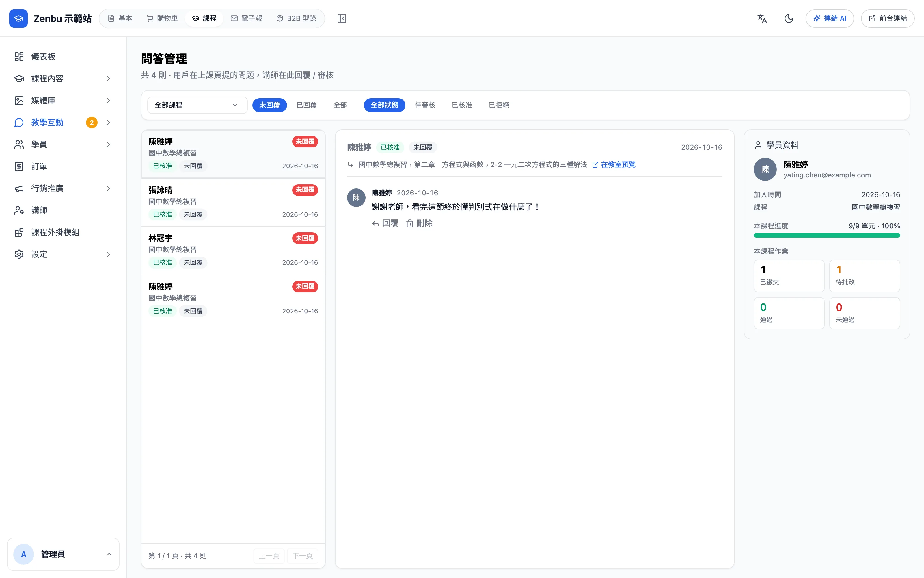
Task: Click the 本課程進度 progress bar
Action: pos(827,236)
